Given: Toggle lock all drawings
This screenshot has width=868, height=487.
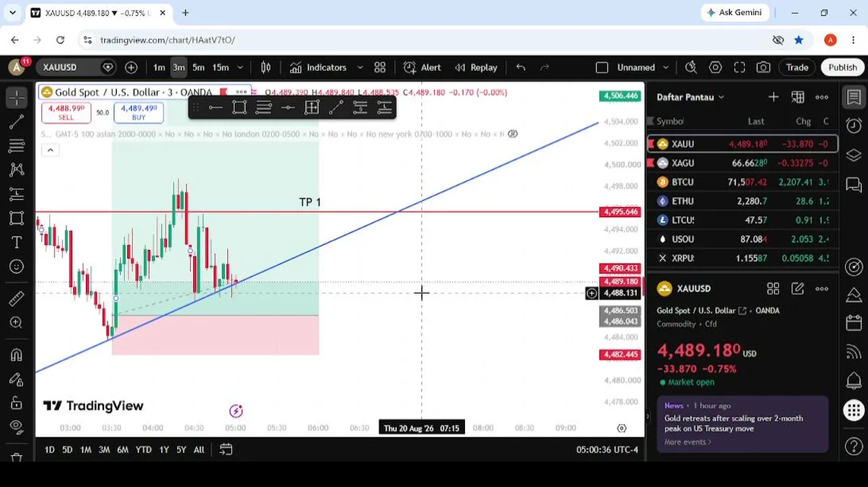Looking at the screenshot, I should (17, 402).
